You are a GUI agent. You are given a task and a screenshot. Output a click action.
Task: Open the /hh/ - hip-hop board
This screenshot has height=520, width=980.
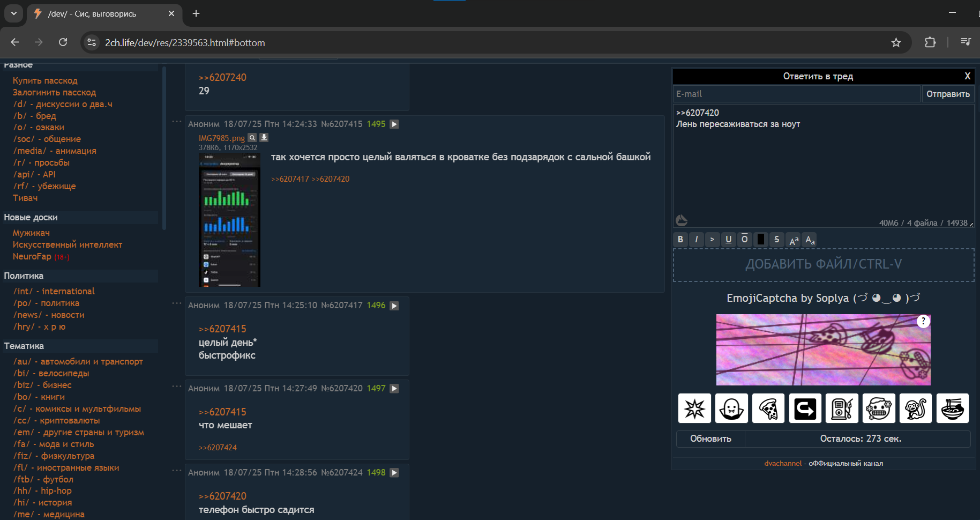(42, 491)
